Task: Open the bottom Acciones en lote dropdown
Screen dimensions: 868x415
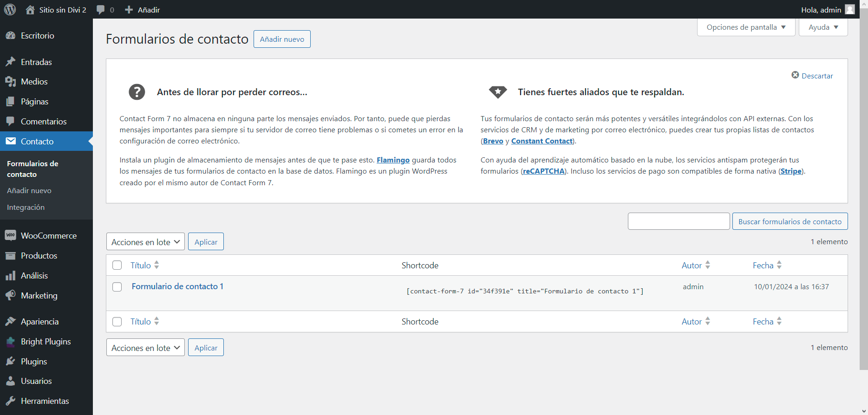Action: coord(145,348)
